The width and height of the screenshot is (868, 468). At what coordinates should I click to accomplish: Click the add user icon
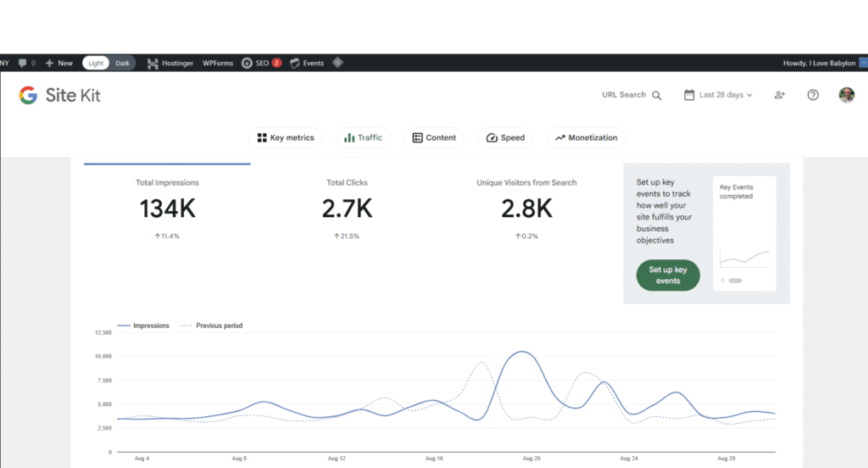[x=780, y=95]
